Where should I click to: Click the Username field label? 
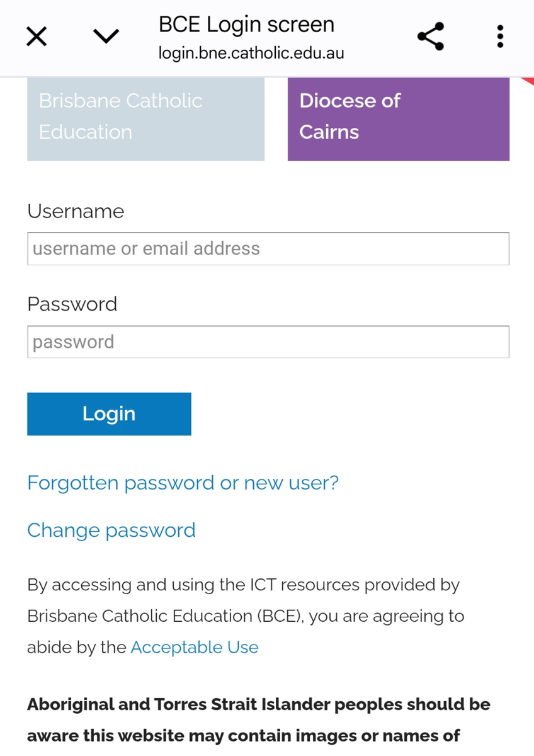click(76, 211)
